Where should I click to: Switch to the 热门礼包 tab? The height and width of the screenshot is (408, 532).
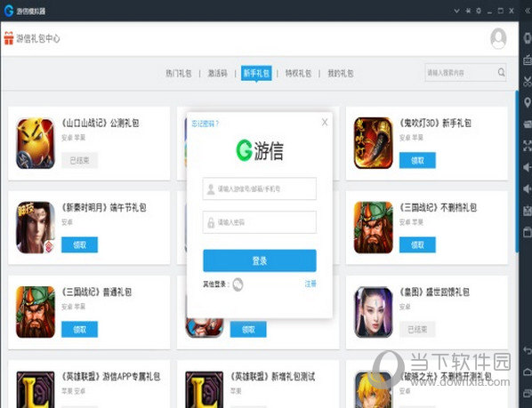(179, 73)
